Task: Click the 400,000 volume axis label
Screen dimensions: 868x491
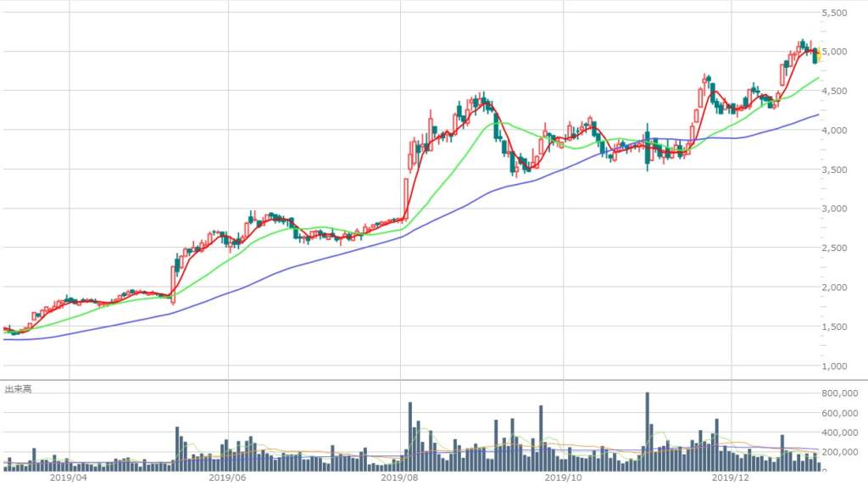Action: point(840,432)
